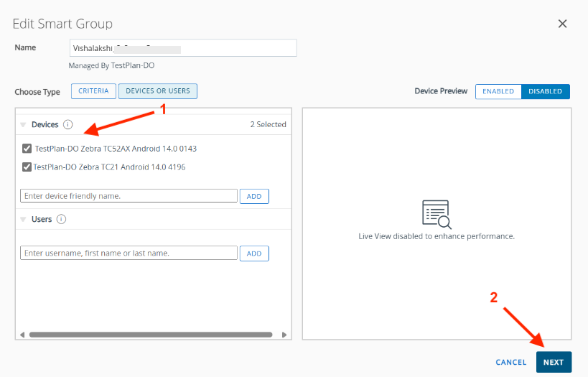Uncheck the Zebra TC52AX device checkbox
Screen dimensions: 588x377
27,149
